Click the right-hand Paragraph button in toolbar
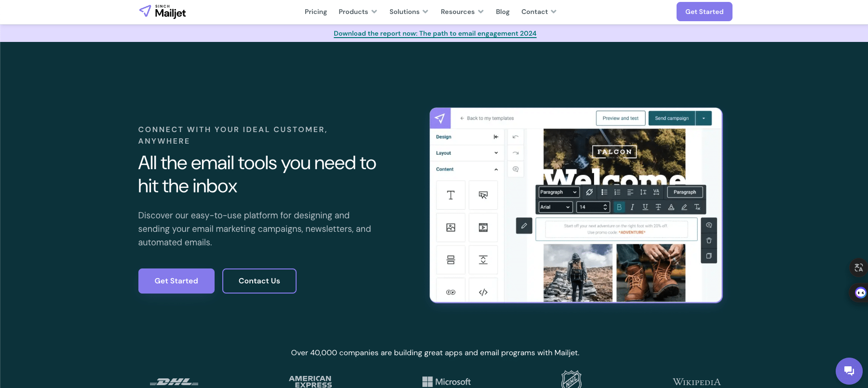The width and height of the screenshot is (868, 388). 685,192
